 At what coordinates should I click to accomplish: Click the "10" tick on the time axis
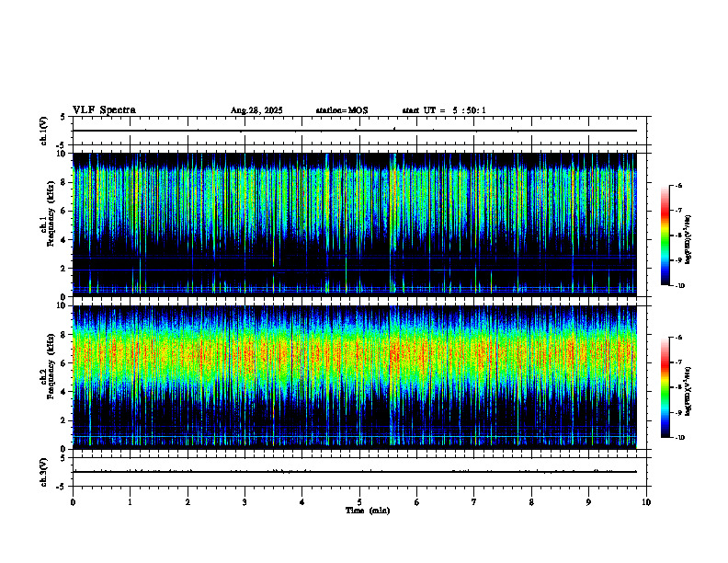click(646, 502)
